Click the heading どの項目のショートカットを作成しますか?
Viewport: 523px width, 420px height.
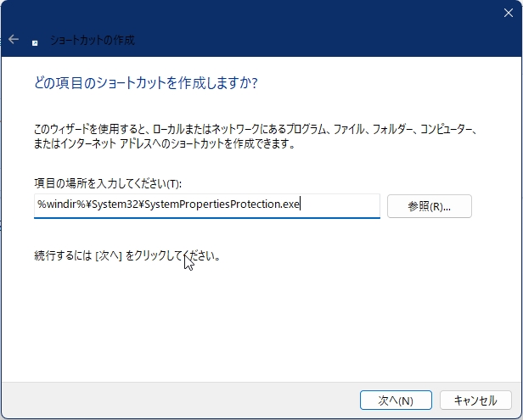coord(145,83)
